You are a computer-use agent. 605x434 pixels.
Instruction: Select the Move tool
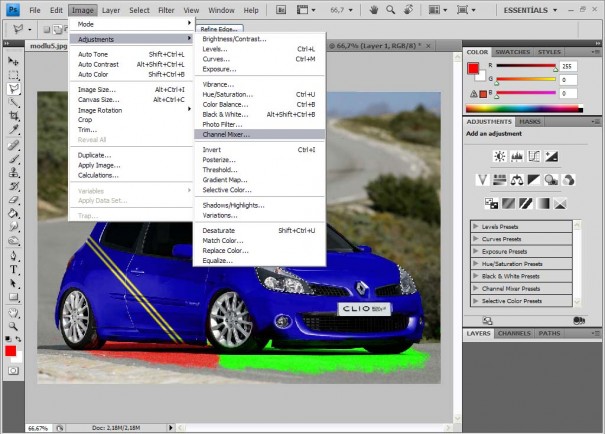[x=14, y=61]
